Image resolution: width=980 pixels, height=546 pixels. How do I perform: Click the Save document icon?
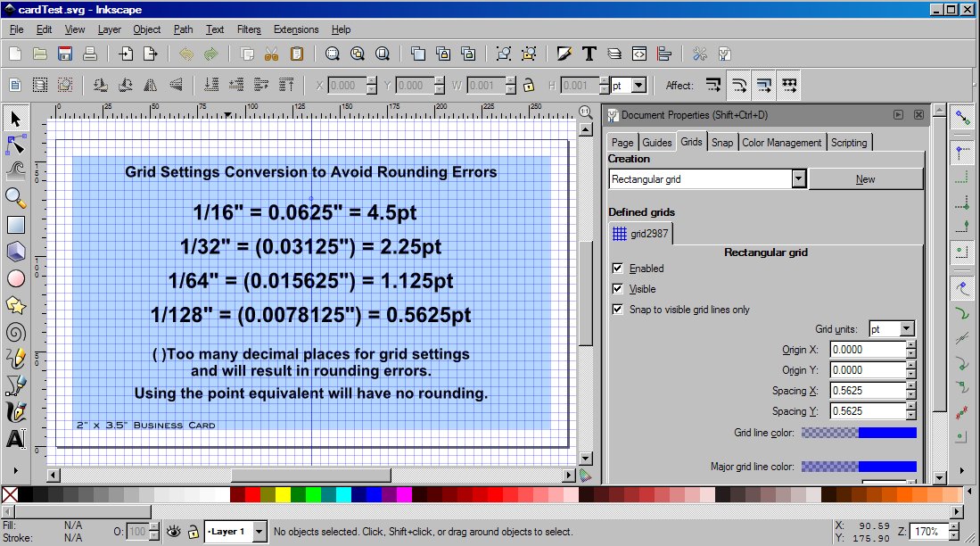(x=64, y=54)
